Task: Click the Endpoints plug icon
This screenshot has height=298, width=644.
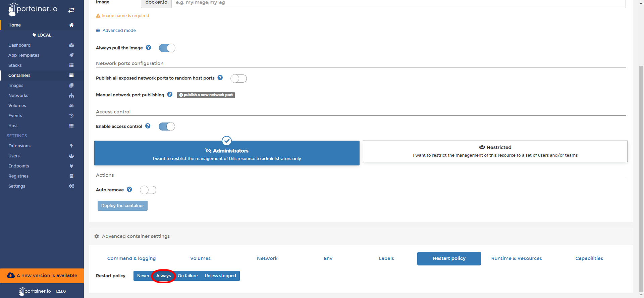Action: (x=71, y=166)
